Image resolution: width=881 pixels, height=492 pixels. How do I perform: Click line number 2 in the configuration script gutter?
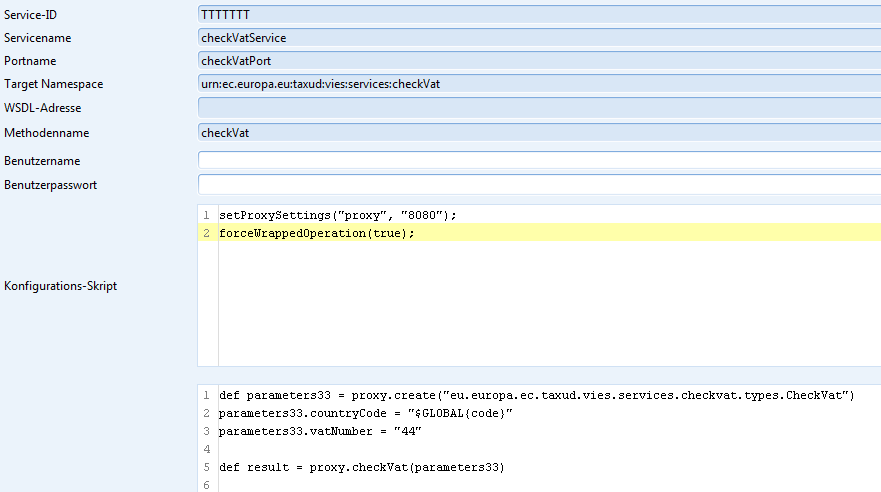pos(206,233)
